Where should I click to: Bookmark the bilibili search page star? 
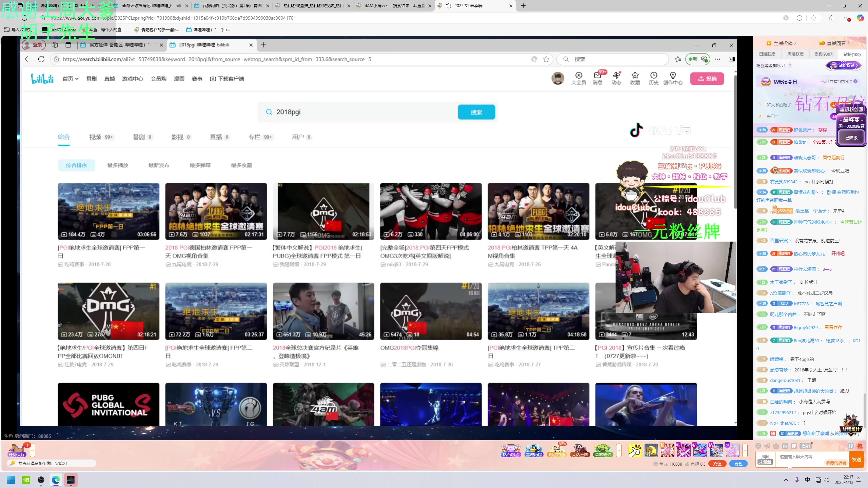point(546,59)
